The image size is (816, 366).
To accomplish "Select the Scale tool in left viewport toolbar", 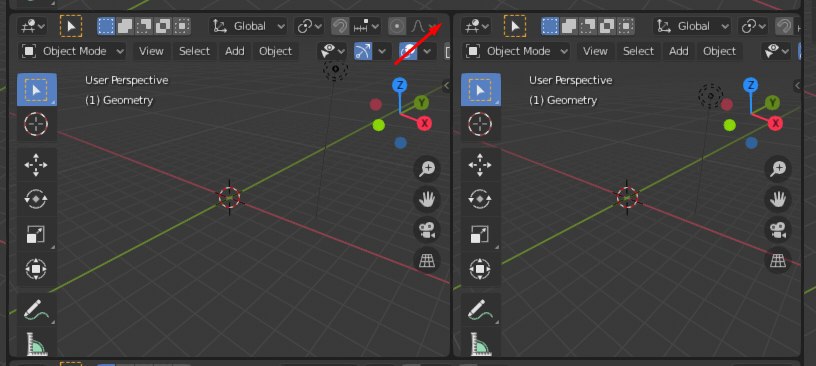I will [x=37, y=234].
